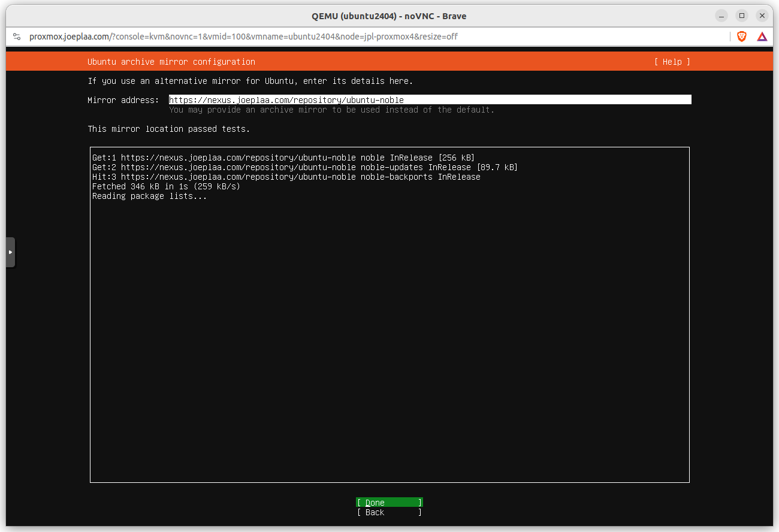Image resolution: width=779 pixels, height=532 pixels.
Task: Open the site settings icon beside the URL
Action: pyautogui.click(x=17, y=37)
